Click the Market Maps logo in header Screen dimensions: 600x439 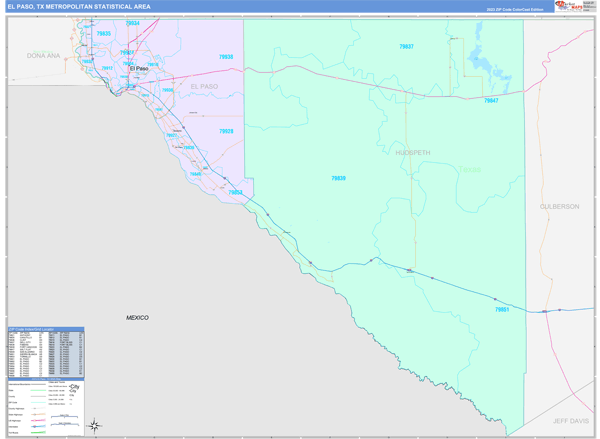pos(569,6)
